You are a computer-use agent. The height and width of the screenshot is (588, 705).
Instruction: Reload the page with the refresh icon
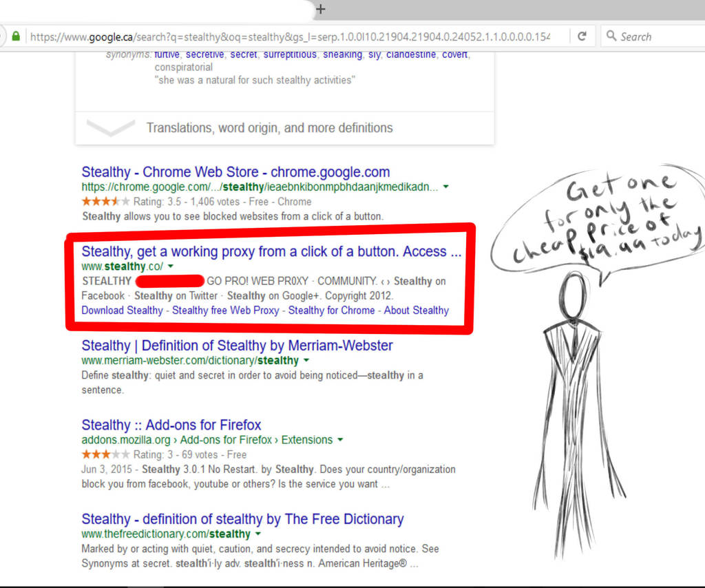[x=582, y=36]
